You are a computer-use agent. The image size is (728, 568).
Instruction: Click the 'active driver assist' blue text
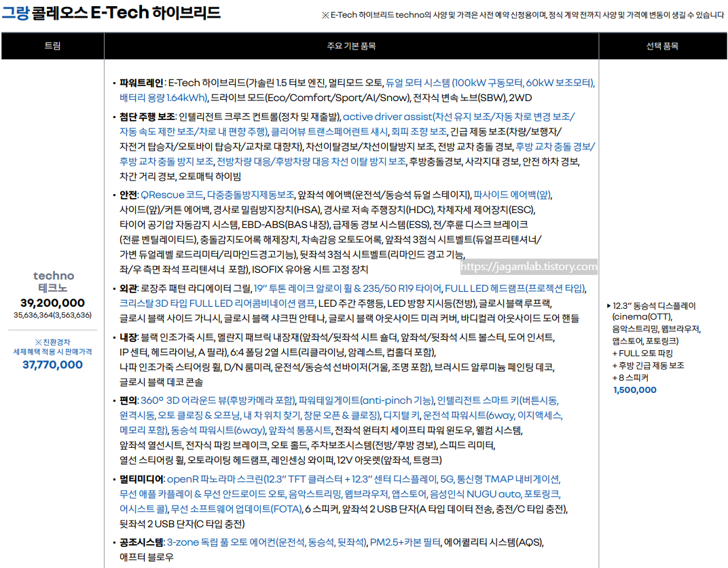pyautogui.click(x=387, y=117)
